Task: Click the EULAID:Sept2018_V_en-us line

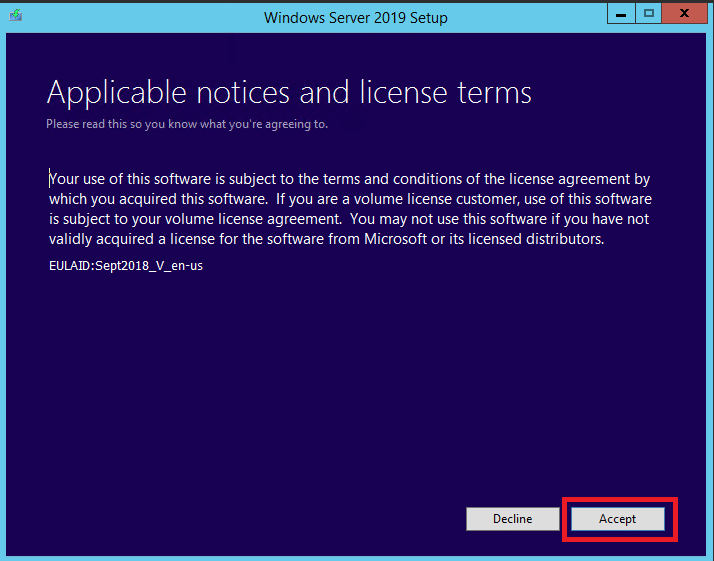Action: (x=126, y=265)
